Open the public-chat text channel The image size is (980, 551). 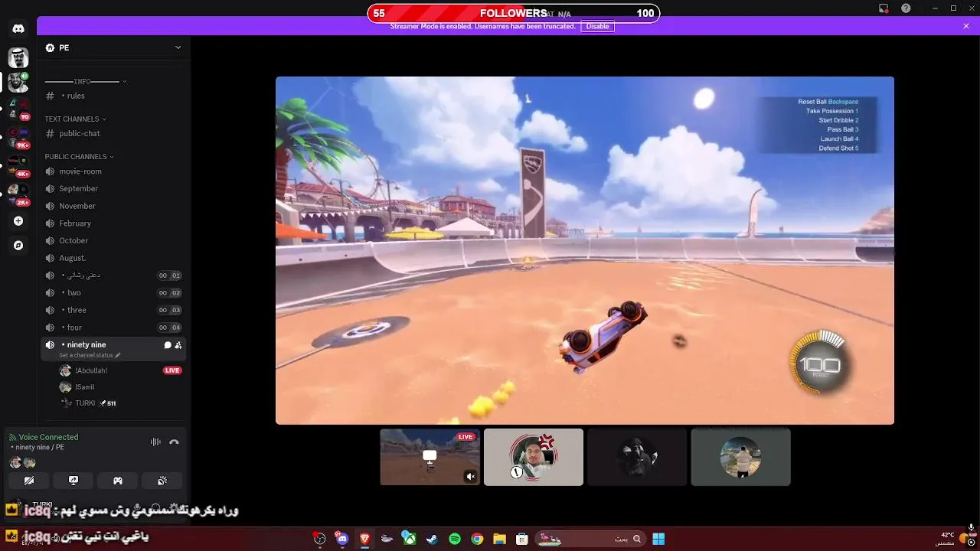click(x=113, y=133)
